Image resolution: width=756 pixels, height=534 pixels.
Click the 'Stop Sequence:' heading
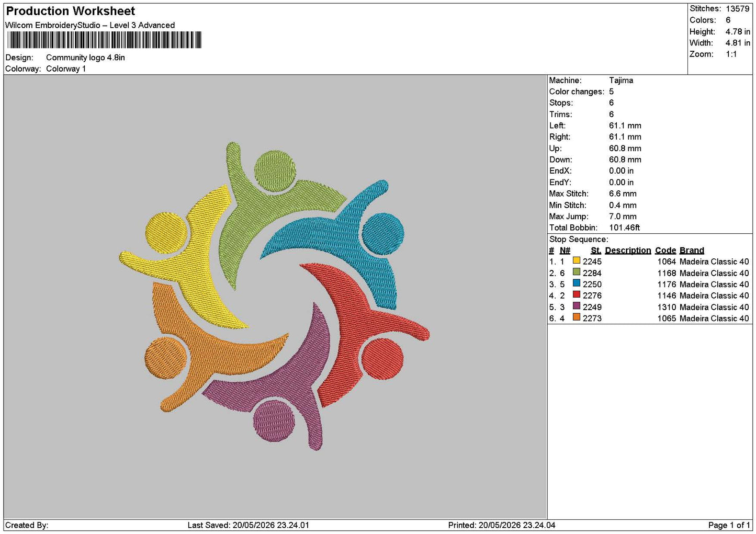(x=579, y=239)
